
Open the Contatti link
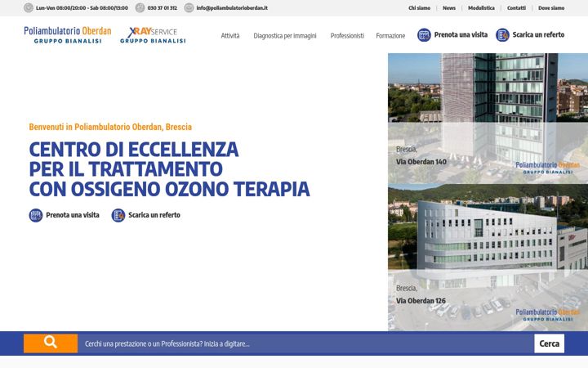[x=516, y=8]
